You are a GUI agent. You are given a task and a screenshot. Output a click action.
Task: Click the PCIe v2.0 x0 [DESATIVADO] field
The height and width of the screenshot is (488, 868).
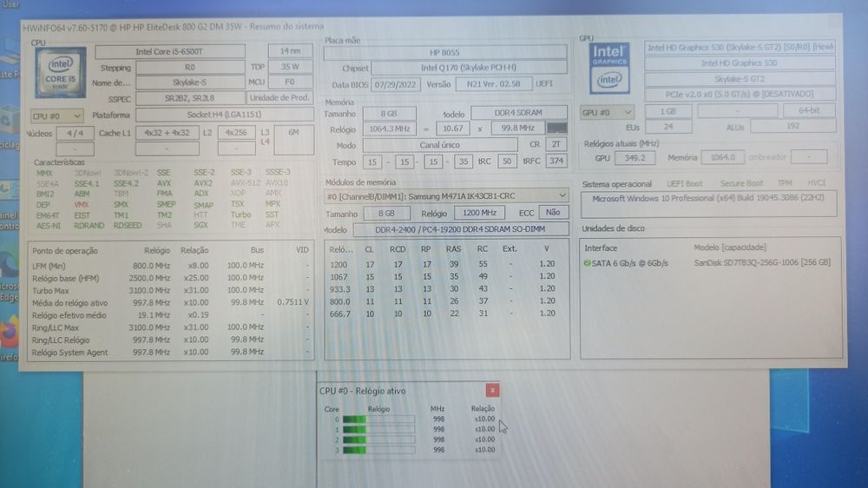click(x=740, y=94)
